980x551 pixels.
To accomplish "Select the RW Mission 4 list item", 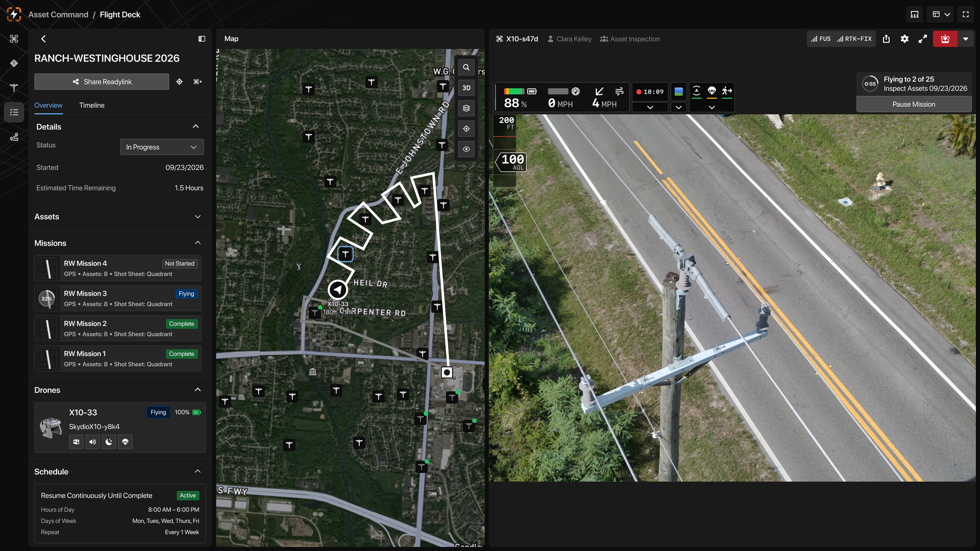I will (118, 268).
